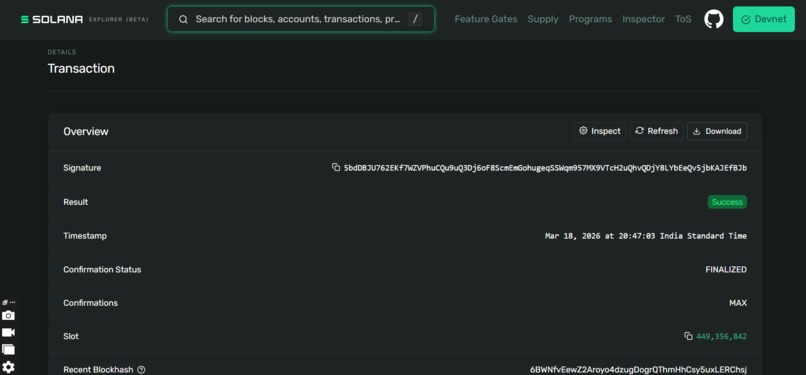806x375 pixels.
Task: Open the settings gear in sidebar
Action: (8, 367)
